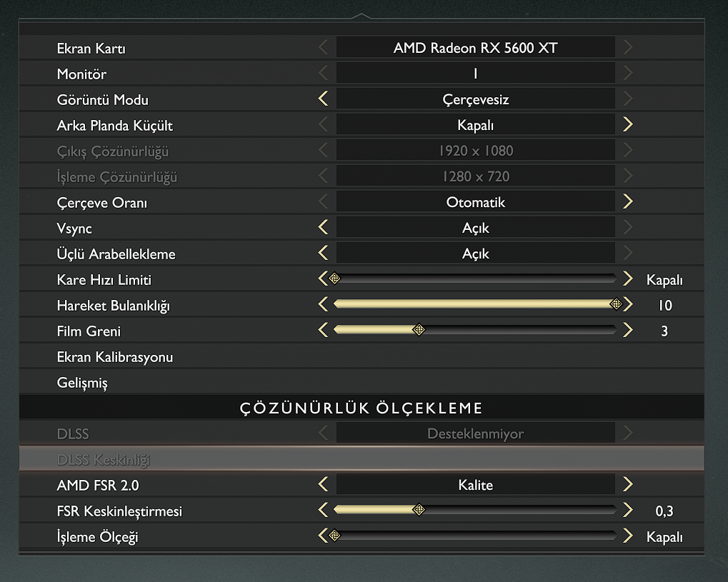Open Ekran Kalibrasyonu menu item
This screenshot has width=728, height=582.
pyautogui.click(x=115, y=357)
